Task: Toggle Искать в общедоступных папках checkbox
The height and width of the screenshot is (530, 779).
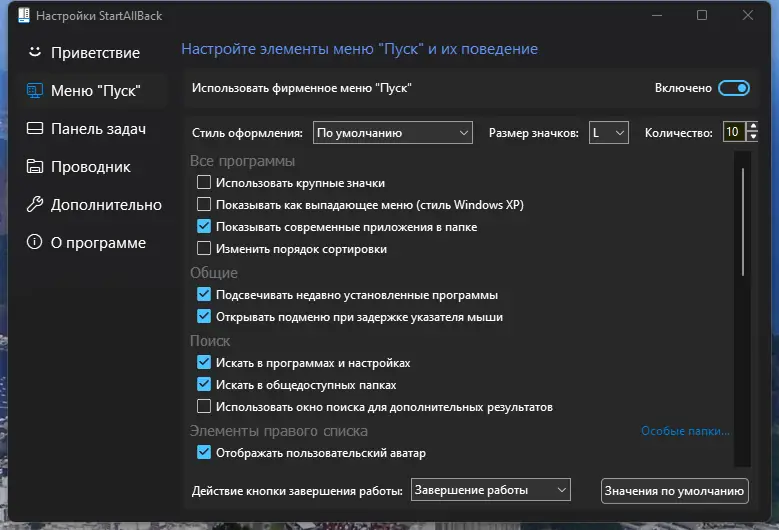Action: tap(204, 384)
